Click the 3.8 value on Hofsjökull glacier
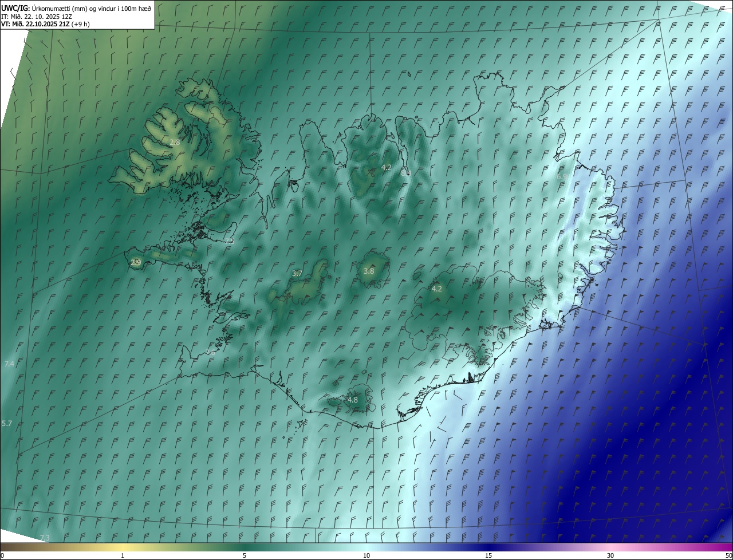The width and height of the screenshot is (733, 560). tap(369, 271)
